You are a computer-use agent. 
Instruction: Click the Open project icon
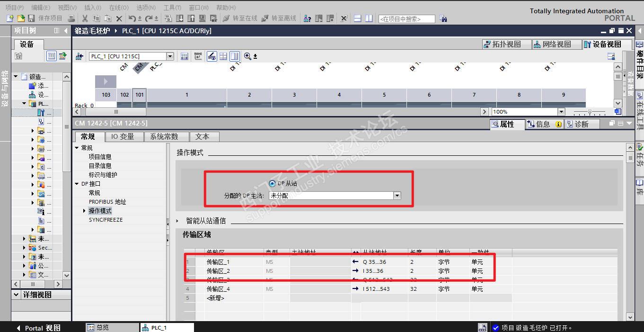21,18
